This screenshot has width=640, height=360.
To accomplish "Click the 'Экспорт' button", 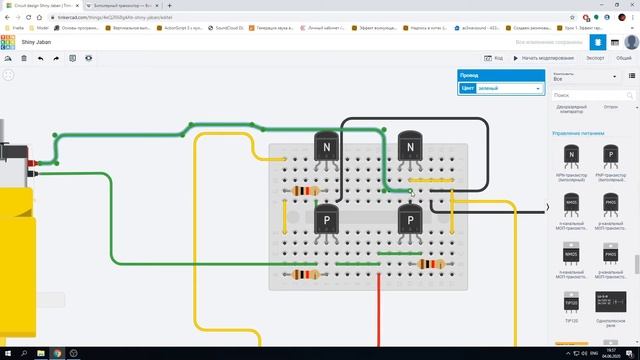I will coord(595,58).
